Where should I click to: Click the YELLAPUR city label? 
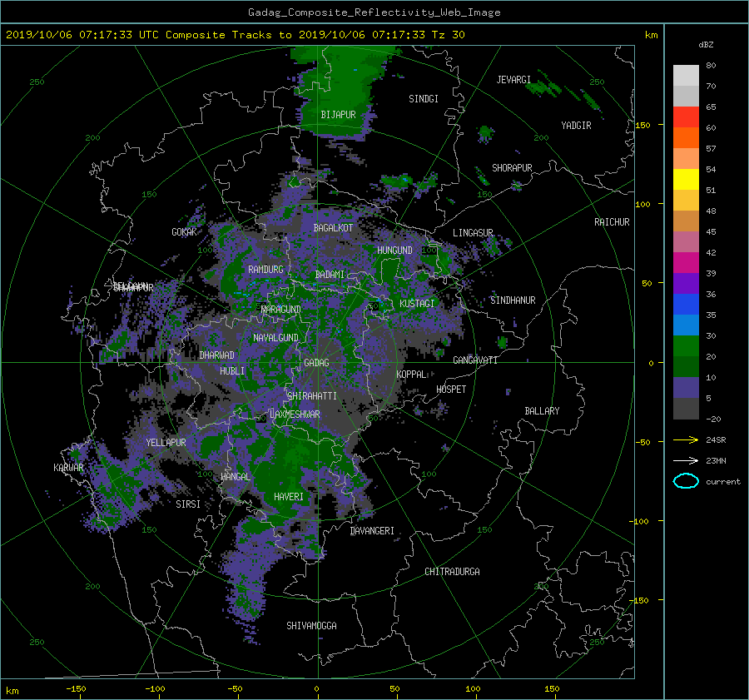click(x=166, y=443)
